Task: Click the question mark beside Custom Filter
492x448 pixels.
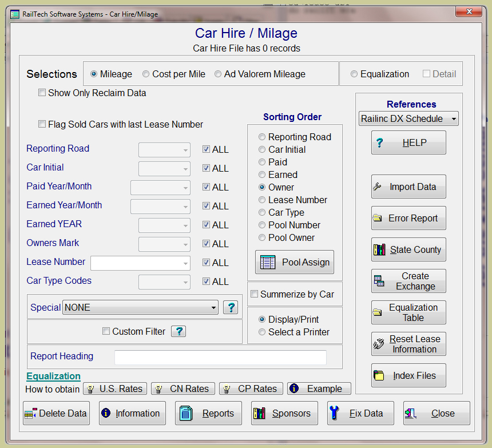Action: coord(178,331)
